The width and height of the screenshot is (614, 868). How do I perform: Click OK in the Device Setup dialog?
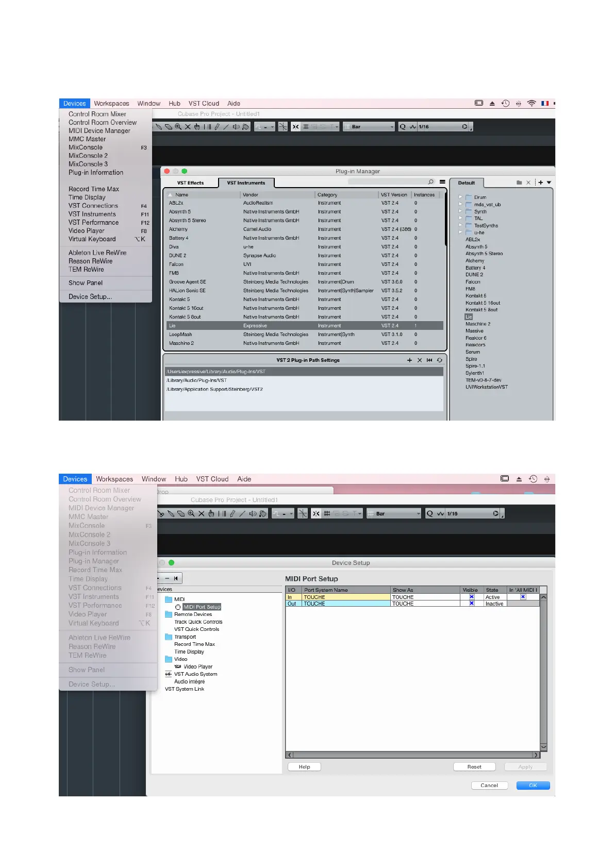point(533,786)
